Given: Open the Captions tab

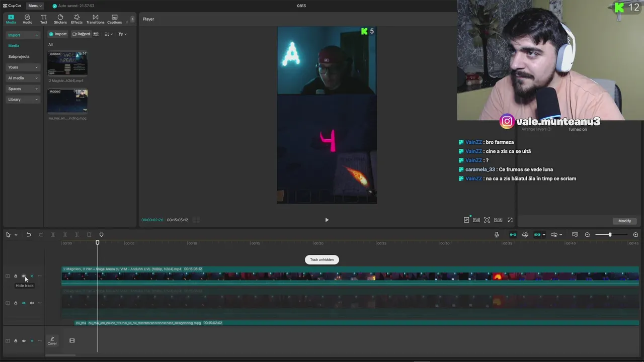Looking at the screenshot, I should point(114,19).
